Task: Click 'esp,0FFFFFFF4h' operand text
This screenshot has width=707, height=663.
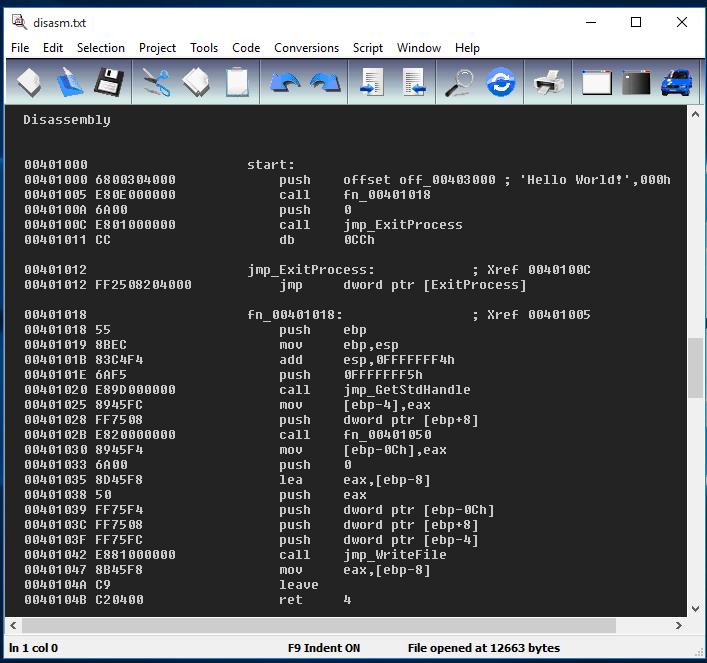Action: (399, 360)
